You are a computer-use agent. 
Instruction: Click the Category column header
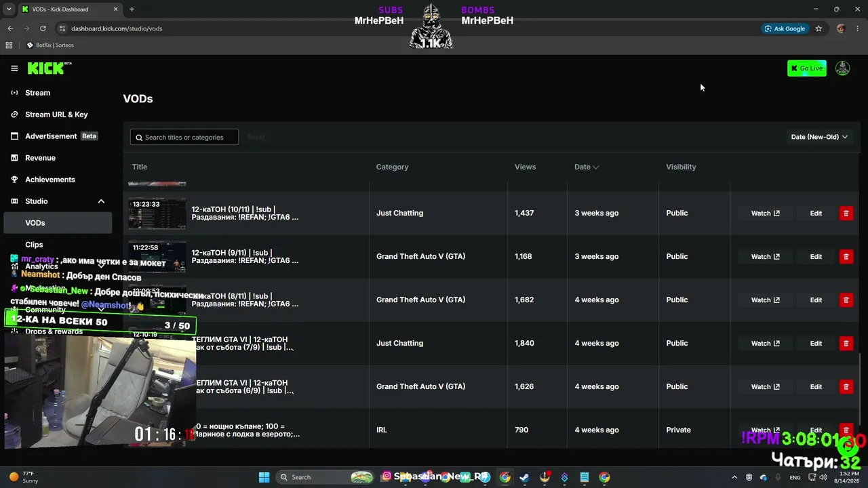click(392, 167)
